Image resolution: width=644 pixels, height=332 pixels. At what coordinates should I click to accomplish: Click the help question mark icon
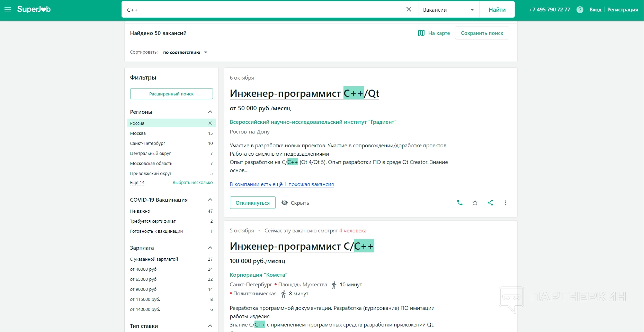point(580,10)
